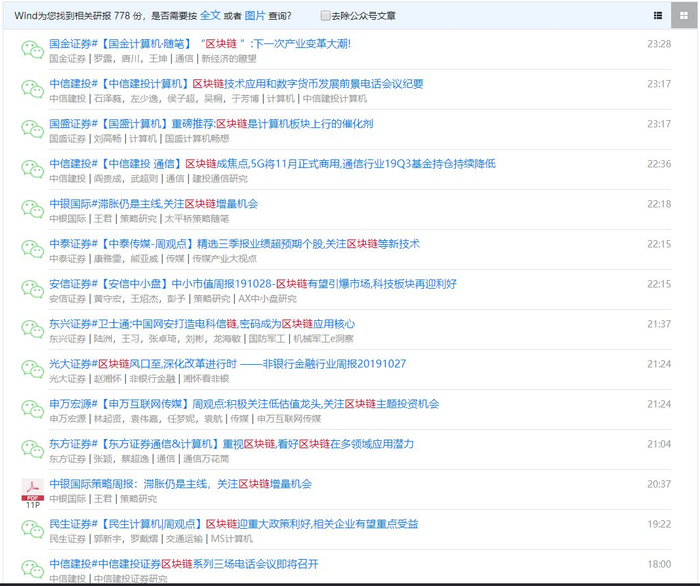The image size is (700, 586).
Task: Click WeChat icon beside 民生证券 report
Action: (x=33, y=529)
